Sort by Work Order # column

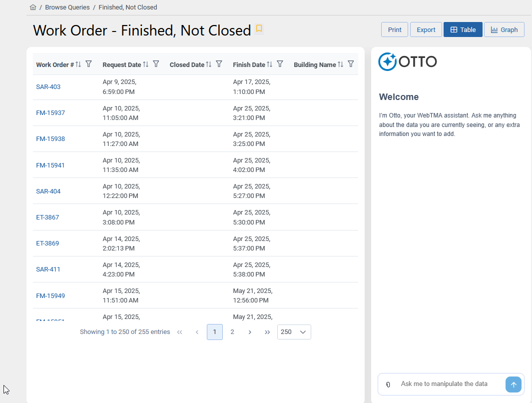point(78,64)
